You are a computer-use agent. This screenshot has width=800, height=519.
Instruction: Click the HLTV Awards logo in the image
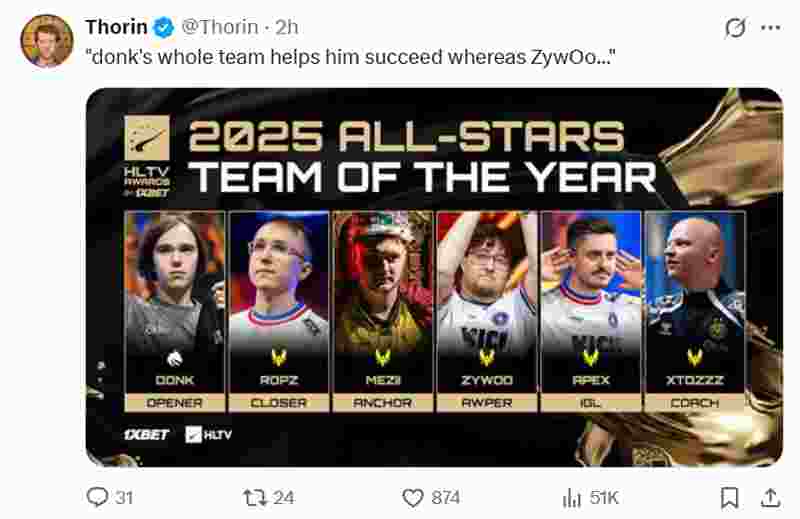(x=147, y=155)
